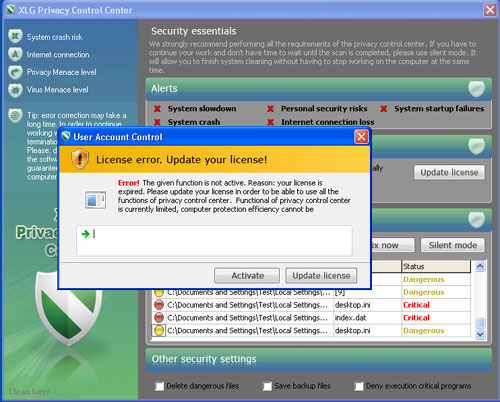The width and height of the screenshot is (500, 402).
Task: Click the red icon in the index.dat row
Action: (x=159, y=317)
